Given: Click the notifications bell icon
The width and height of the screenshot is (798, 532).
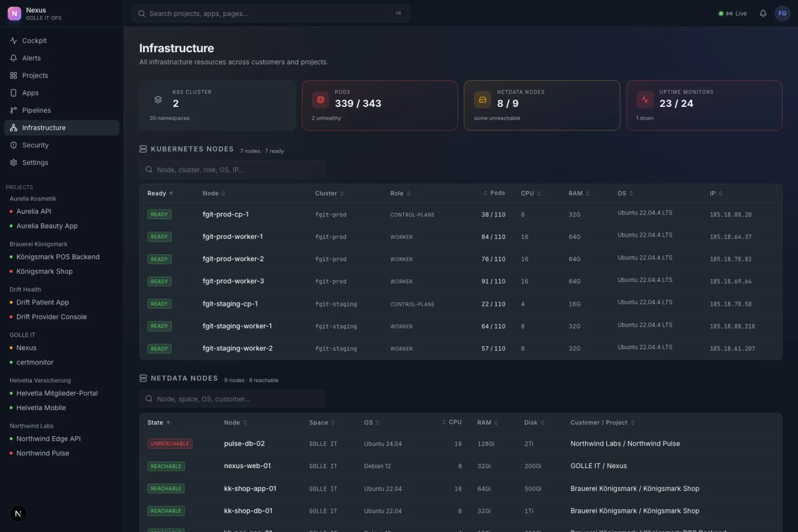Looking at the screenshot, I should point(763,13).
